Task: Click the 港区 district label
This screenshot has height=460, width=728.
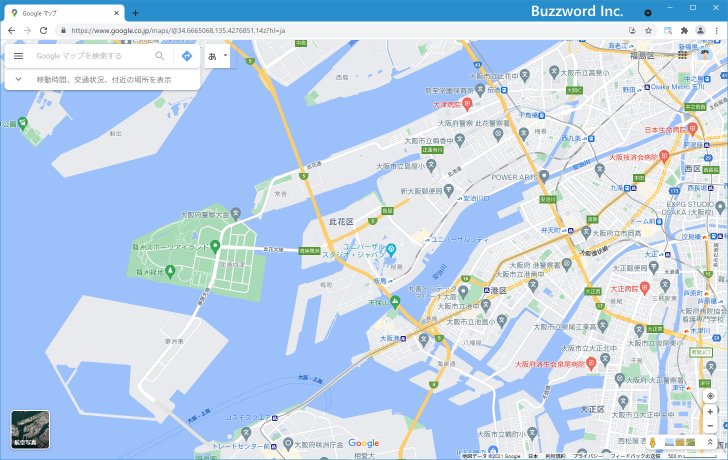Action: pos(498,290)
